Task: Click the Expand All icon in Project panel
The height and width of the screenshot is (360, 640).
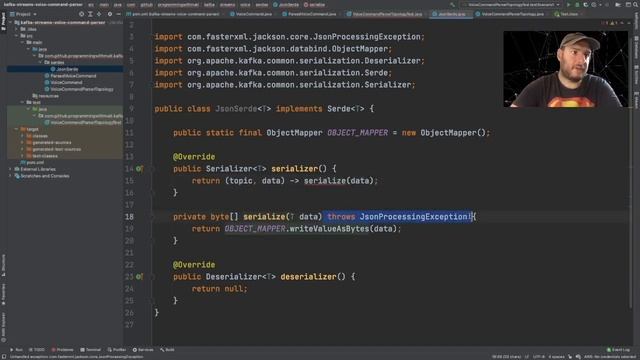Action: (x=90, y=14)
